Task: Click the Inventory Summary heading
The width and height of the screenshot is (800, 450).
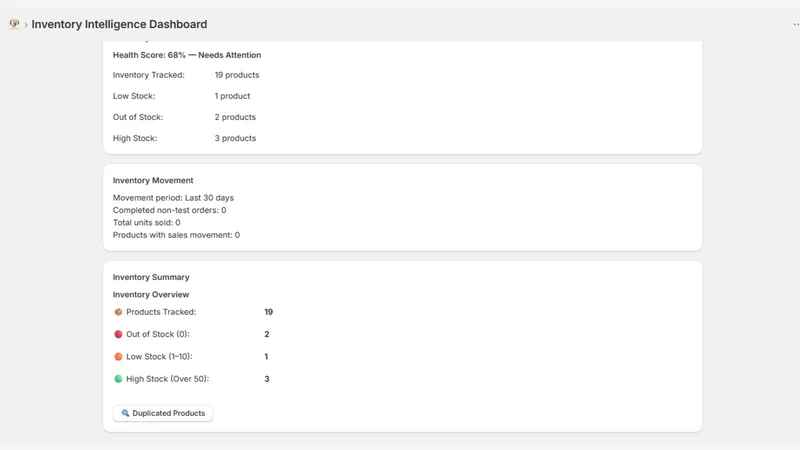Action: click(x=151, y=277)
